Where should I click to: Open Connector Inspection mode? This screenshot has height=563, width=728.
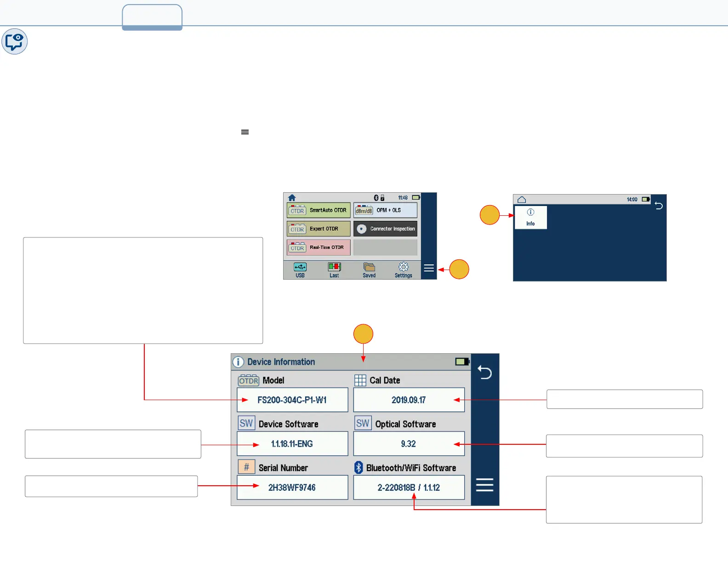click(x=385, y=229)
